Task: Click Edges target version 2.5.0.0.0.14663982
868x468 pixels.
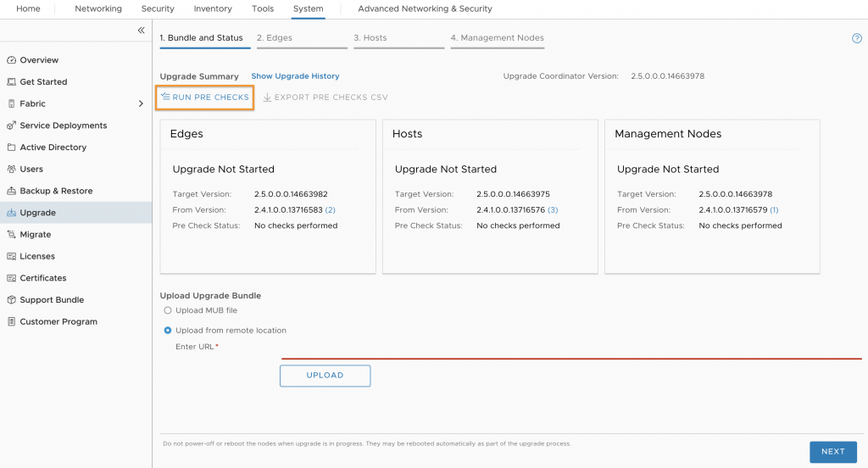Action: coord(292,194)
